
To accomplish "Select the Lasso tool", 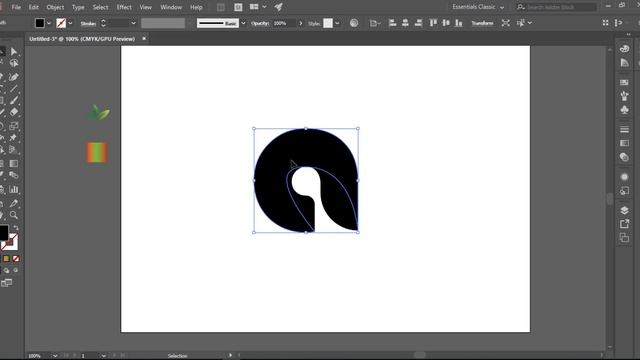I will point(13,63).
